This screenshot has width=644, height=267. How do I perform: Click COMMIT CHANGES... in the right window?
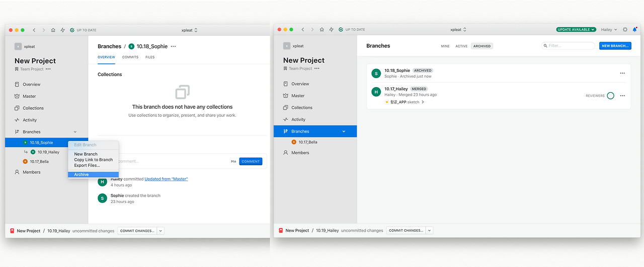coord(407,230)
